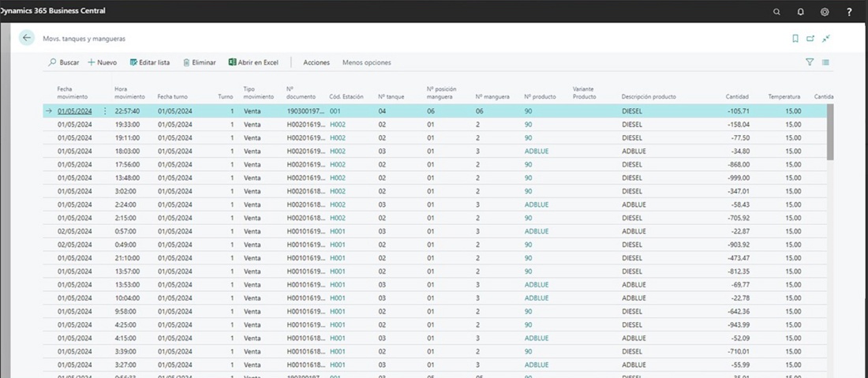Open the Acciones menu
Screen dimensions: 868x378
[316, 62]
